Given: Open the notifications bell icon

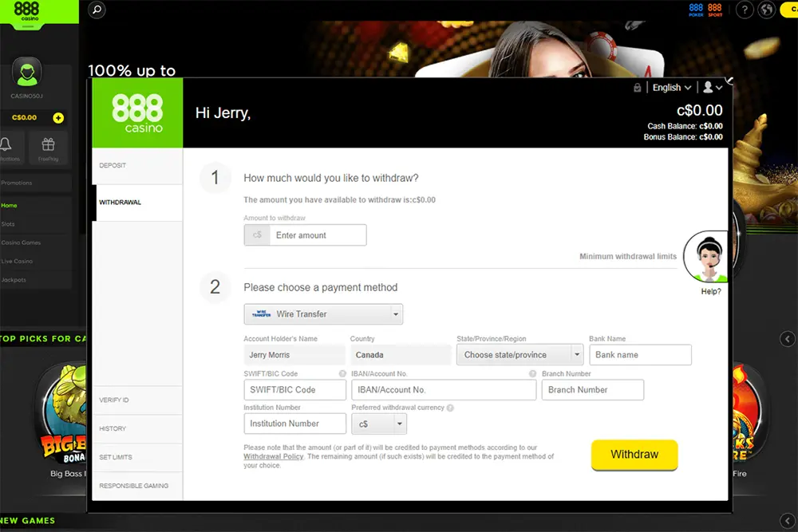Looking at the screenshot, I should pyautogui.click(x=6, y=144).
